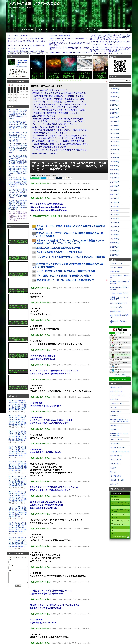This screenshot has width=138, height=644.
Task: Switch to the ブロ画 ranking tab
Action: point(123,333)
